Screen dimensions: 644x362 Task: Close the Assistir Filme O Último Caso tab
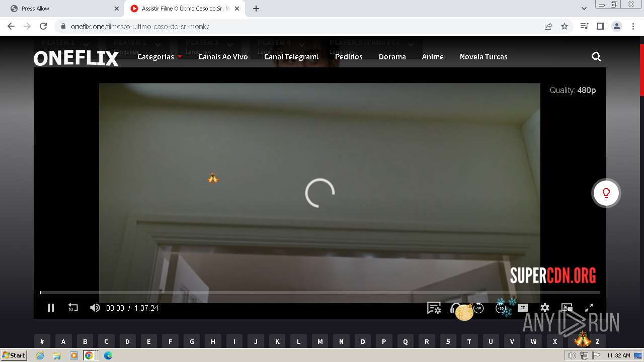[x=237, y=9]
